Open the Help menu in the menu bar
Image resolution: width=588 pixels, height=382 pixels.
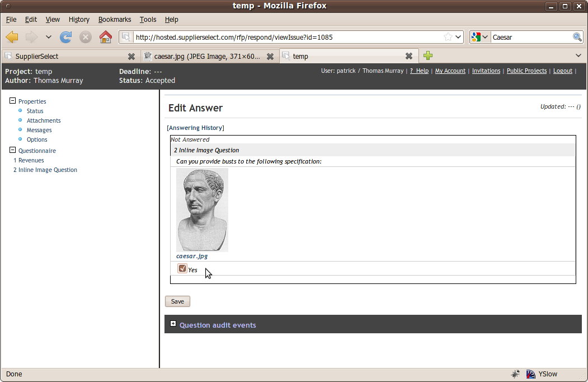[x=171, y=20]
